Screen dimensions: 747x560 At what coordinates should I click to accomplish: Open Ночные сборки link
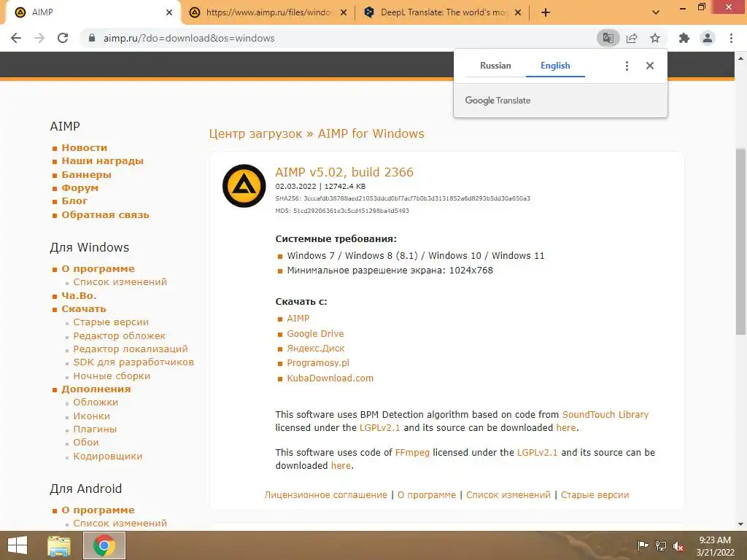(112, 376)
